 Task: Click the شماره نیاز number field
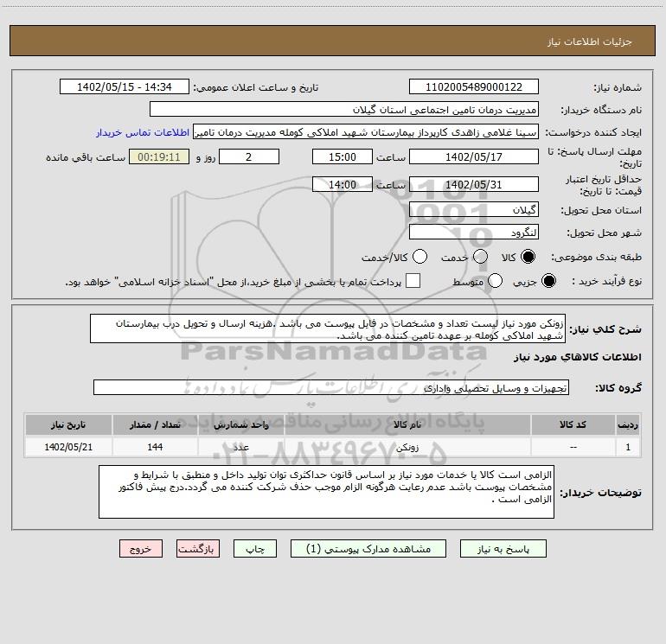pyautogui.click(x=474, y=87)
